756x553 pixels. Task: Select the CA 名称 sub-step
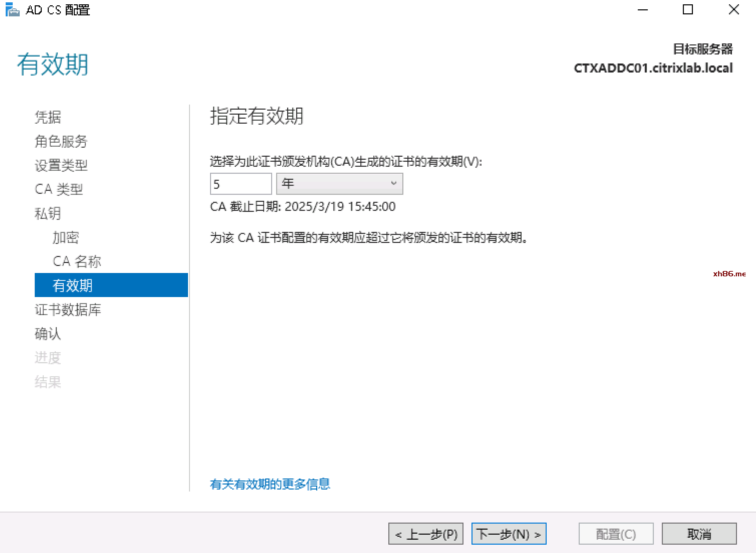pos(76,261)
